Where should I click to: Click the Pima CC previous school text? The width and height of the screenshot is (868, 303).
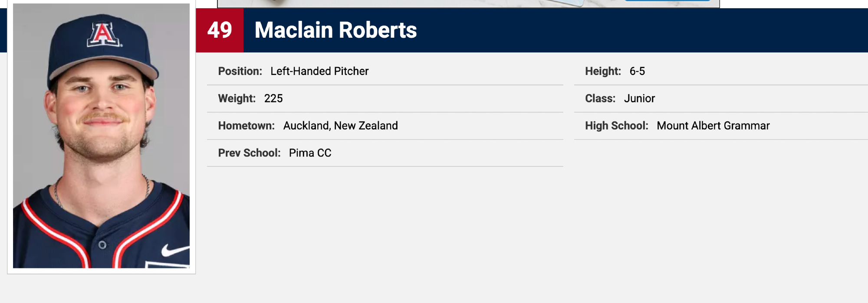(310, 153)
